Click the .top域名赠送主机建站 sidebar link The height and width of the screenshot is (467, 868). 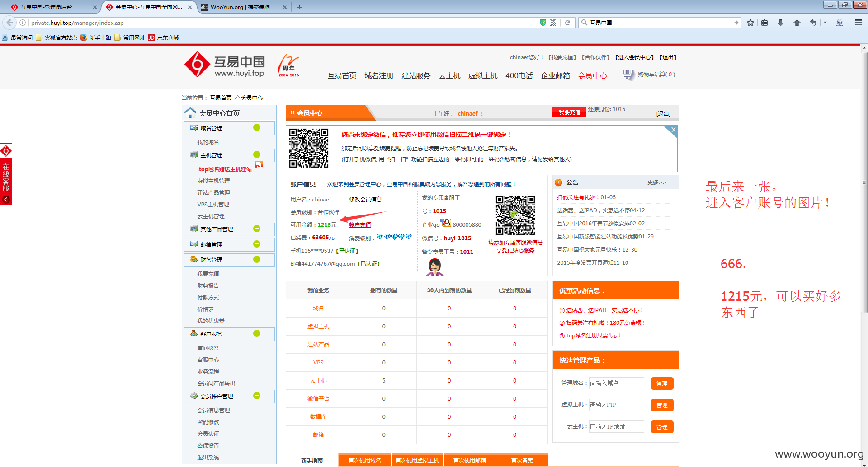(224, 169)
